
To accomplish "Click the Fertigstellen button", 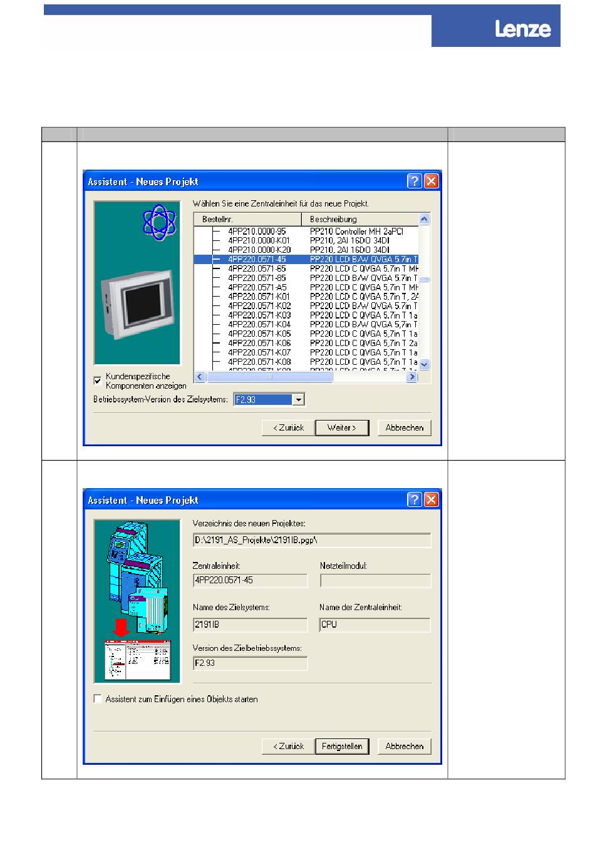I will coord(342,746).
